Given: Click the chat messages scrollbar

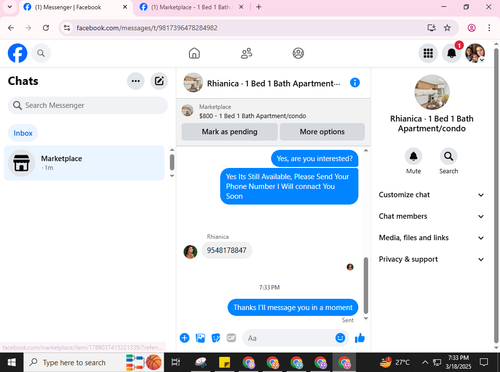Looking at the screenshot, I should (366, 285).
